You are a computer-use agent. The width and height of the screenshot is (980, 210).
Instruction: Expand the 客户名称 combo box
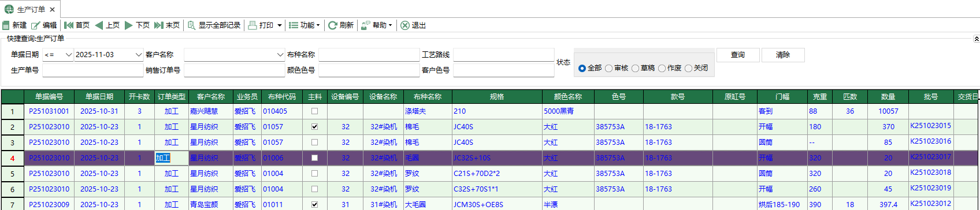(x=280, y=55)
